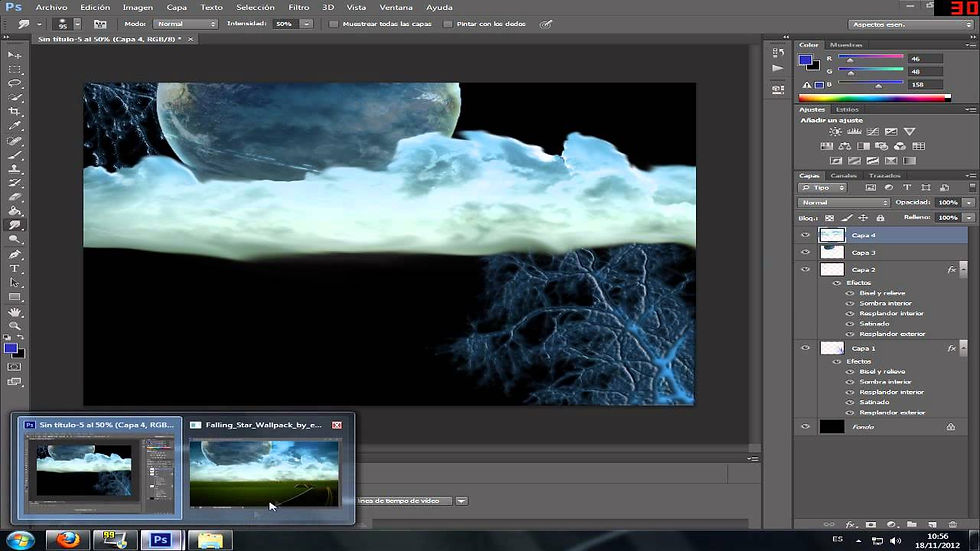The image size is (980, 551).
Task: Switch to the Canales tab
Action: [843, 176]
